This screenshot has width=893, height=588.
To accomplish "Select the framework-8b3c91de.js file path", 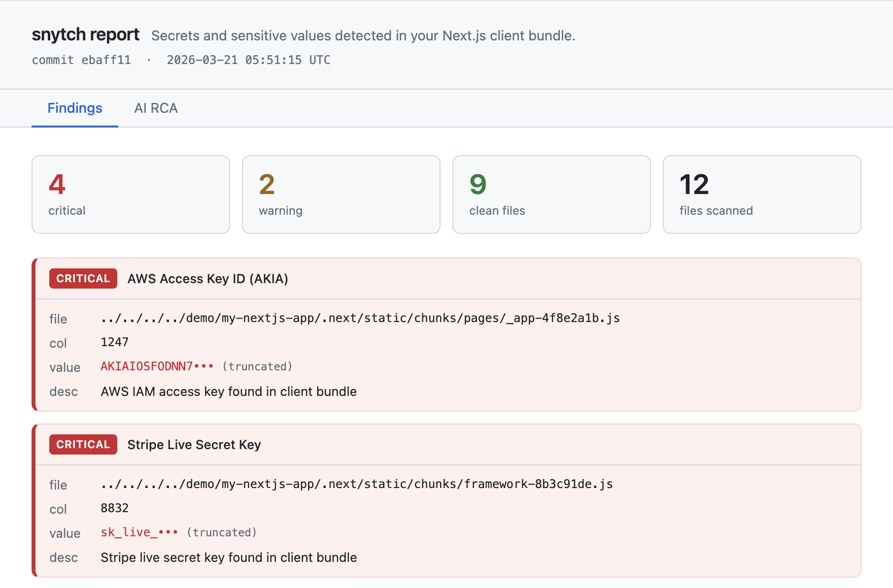I will tap(356, 484).
